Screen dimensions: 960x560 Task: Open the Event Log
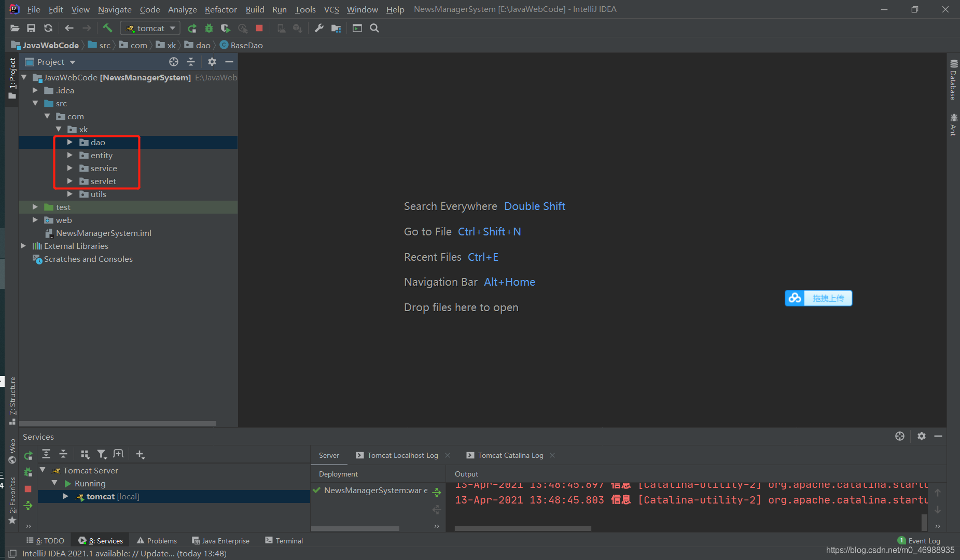coord(919,540)
